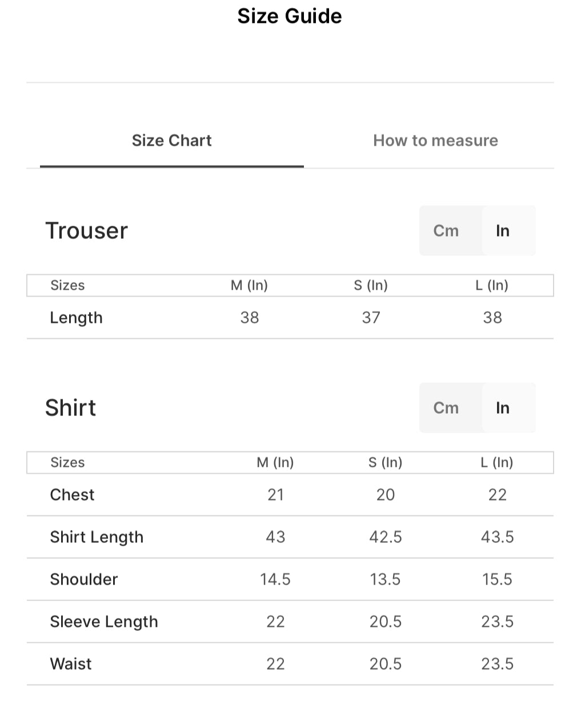Click the Shirt Length row label
581x728 pixels.
coord(97,537)
